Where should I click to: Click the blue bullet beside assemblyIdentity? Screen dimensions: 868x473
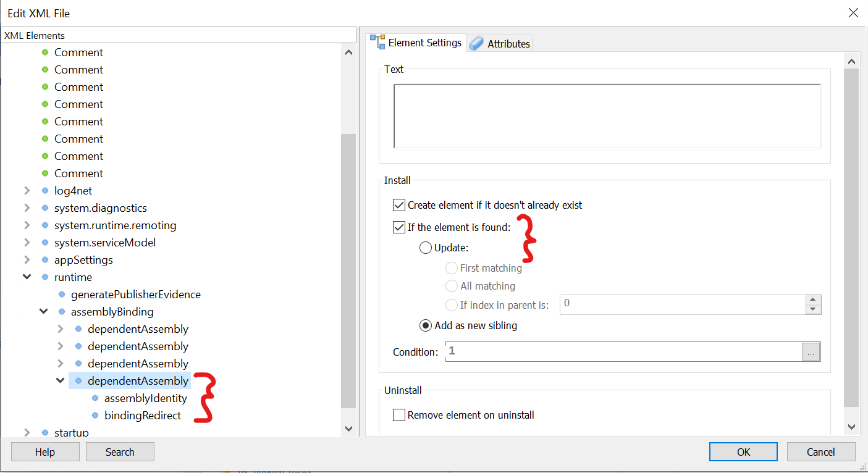pos(95,398)
